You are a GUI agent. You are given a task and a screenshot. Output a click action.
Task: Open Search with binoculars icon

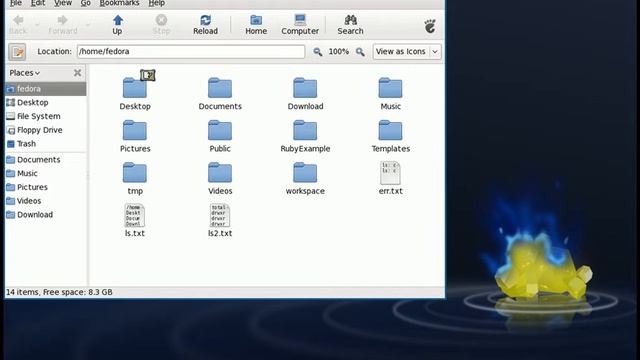[x=350, y=24]
